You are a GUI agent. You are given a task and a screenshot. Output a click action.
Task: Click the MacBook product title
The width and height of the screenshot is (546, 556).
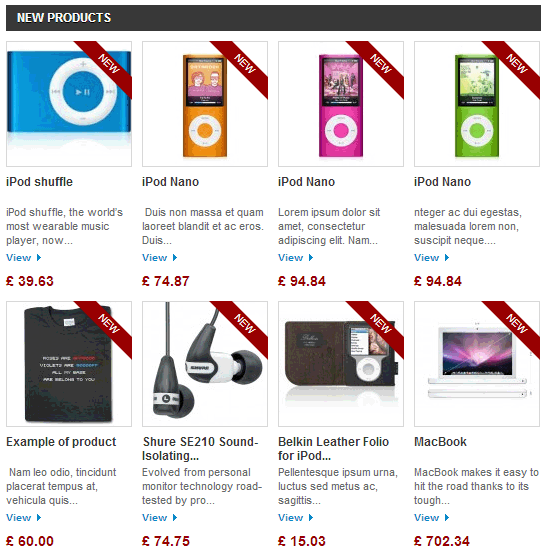(440, 442)
